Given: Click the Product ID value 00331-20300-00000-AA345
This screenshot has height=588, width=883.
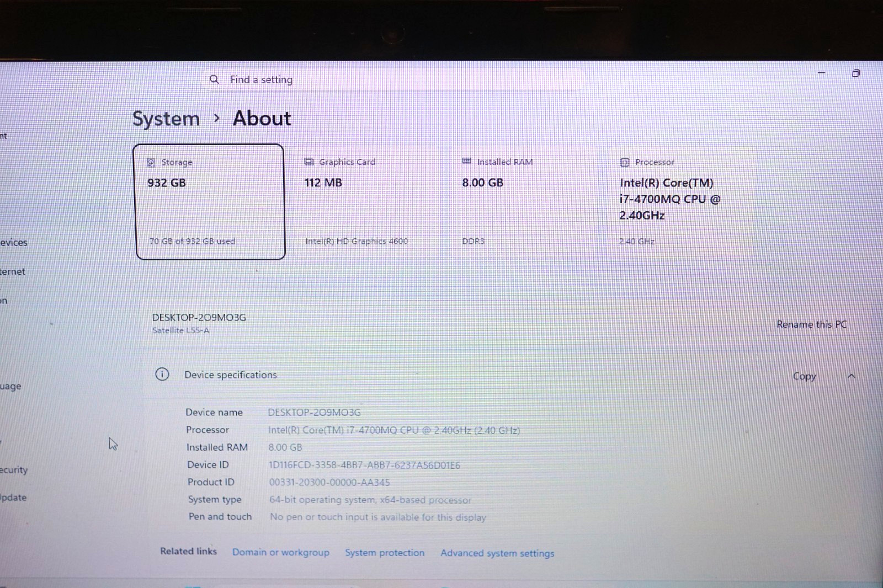Looking at the screenshot, I should (x=329, y=482).
